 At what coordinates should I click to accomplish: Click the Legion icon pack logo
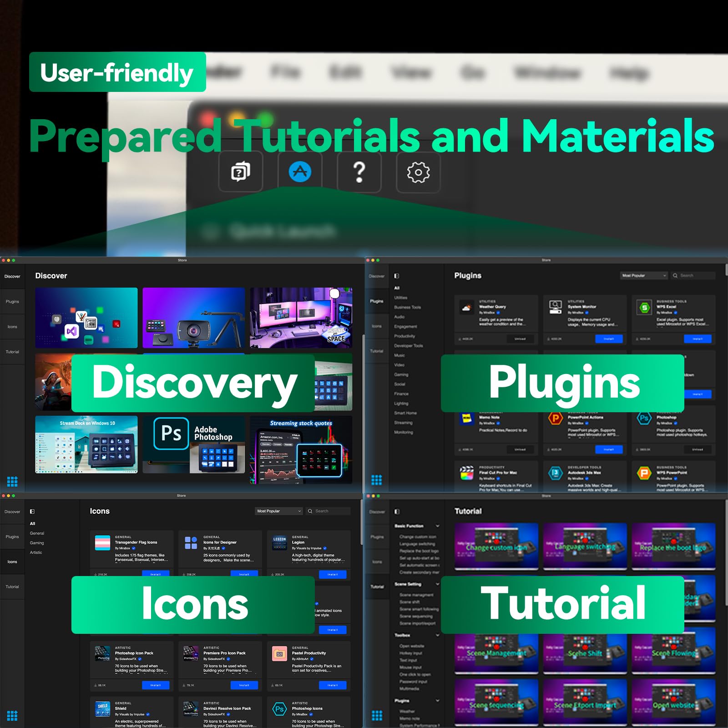click(279, 543)
